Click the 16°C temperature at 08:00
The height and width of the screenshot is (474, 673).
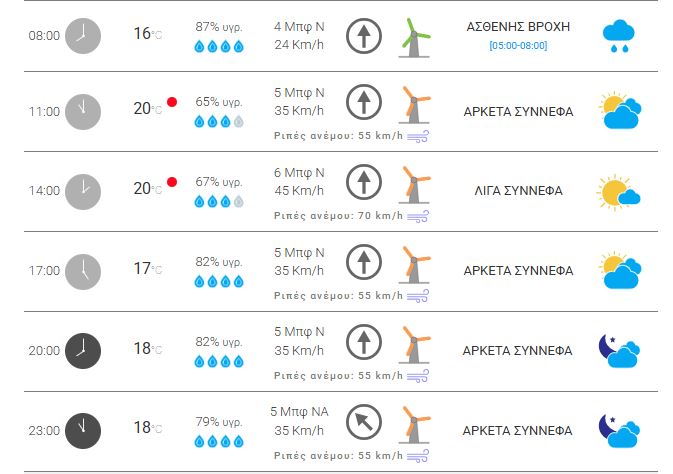tap(147, 34)
